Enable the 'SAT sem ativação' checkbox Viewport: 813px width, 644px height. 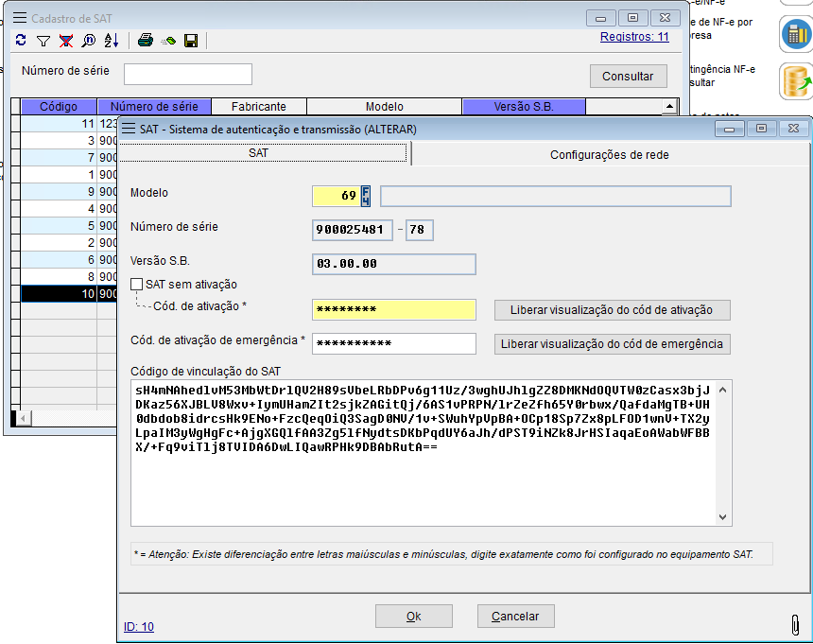coord(137,284)
